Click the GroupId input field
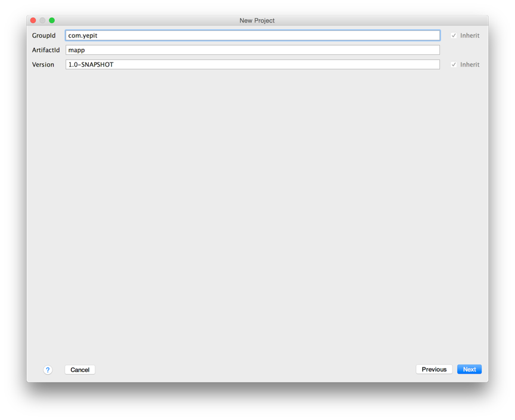The height and width of the screenshot is (420, 515). (252, 36)
